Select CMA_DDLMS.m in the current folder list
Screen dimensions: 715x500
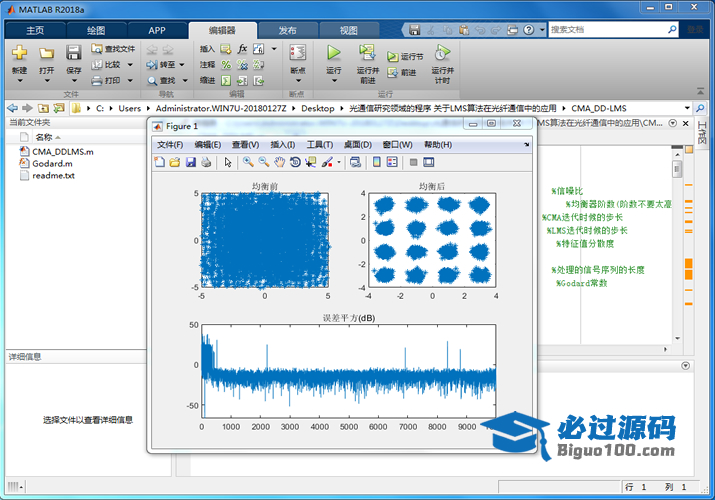click(62, 152)
